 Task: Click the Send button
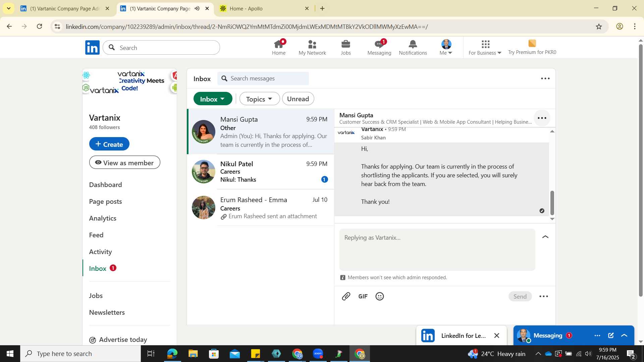tap(520, 296)
